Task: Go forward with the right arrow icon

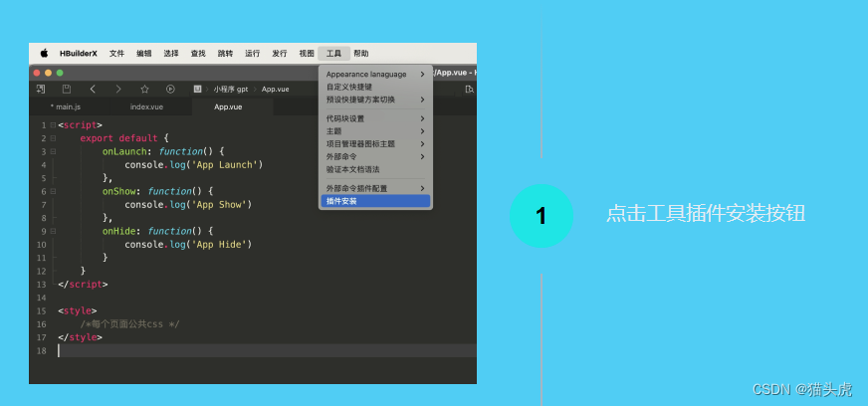Action: 118,89
